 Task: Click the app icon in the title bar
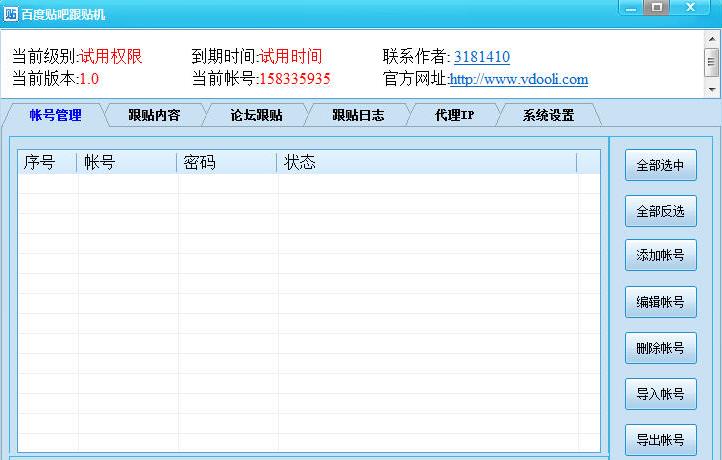[x=11, y=14]
